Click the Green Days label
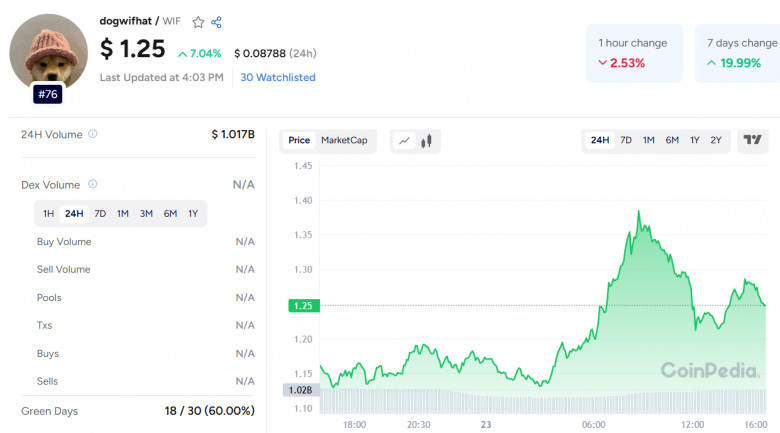The height and width of the screenshot is (433, 780). [x=49, y=412]
